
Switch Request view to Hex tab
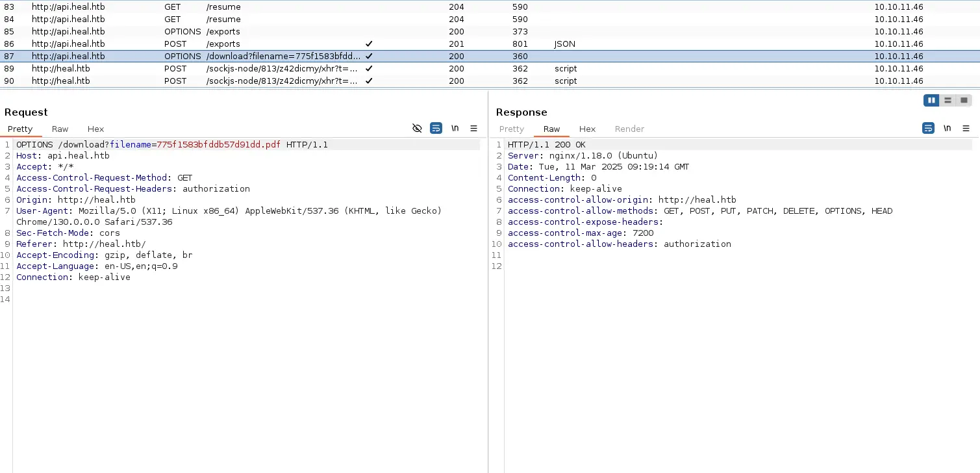(x=95, y=129)
